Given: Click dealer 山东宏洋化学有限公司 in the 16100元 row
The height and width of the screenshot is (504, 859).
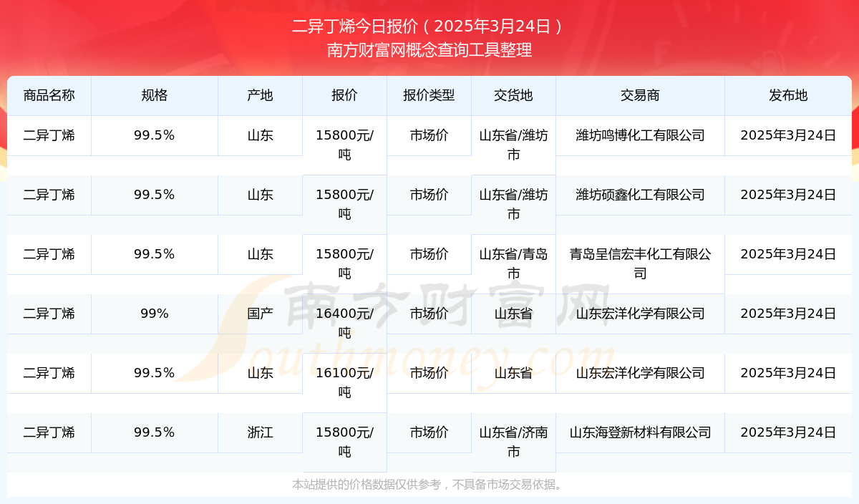Looking at the screenshot, I should (x=640, y=373).
